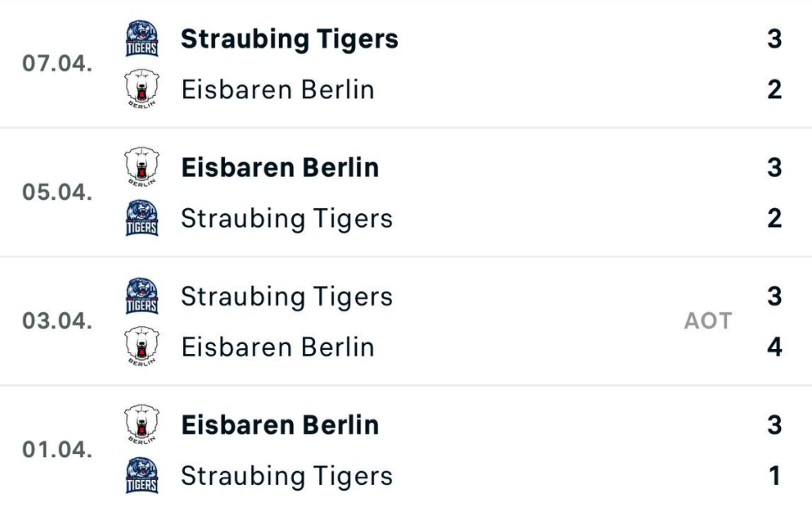Open Eisbaren Berlin team name on 03.04
The height and width of the screenshot is (511, 812).
coord(278,347)
